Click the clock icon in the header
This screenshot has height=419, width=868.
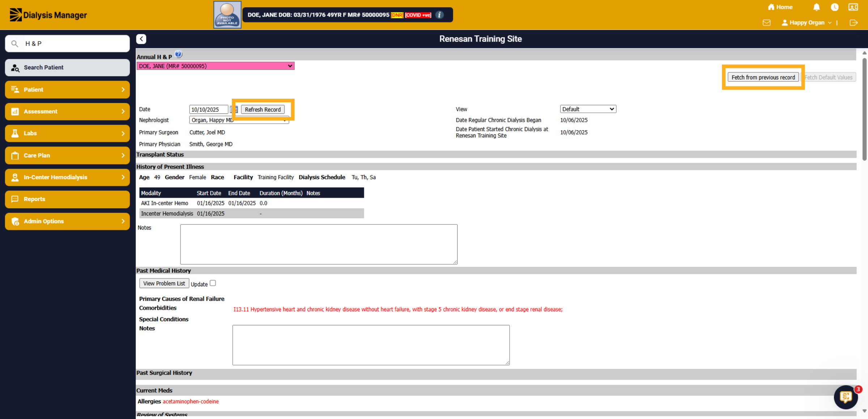834,7
